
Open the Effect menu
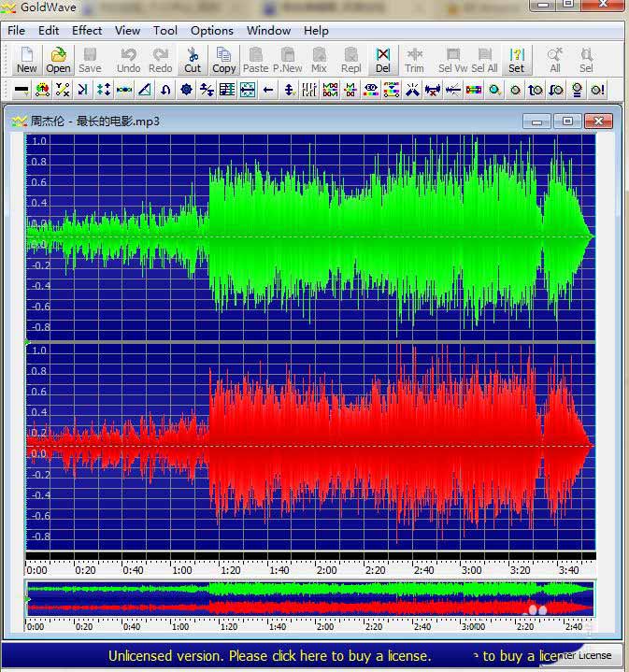tap(87, 31)
